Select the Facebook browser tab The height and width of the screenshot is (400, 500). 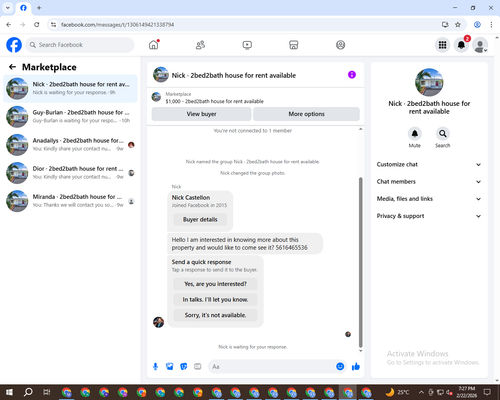click(23, 8)
